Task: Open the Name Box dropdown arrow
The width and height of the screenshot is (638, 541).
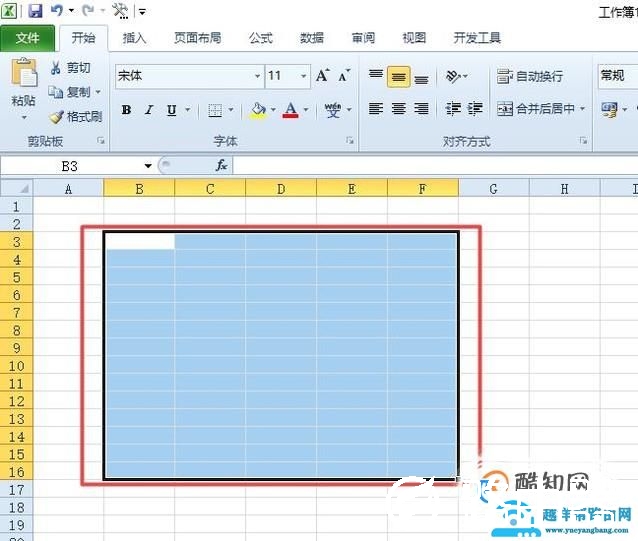Action: (148, 166)
